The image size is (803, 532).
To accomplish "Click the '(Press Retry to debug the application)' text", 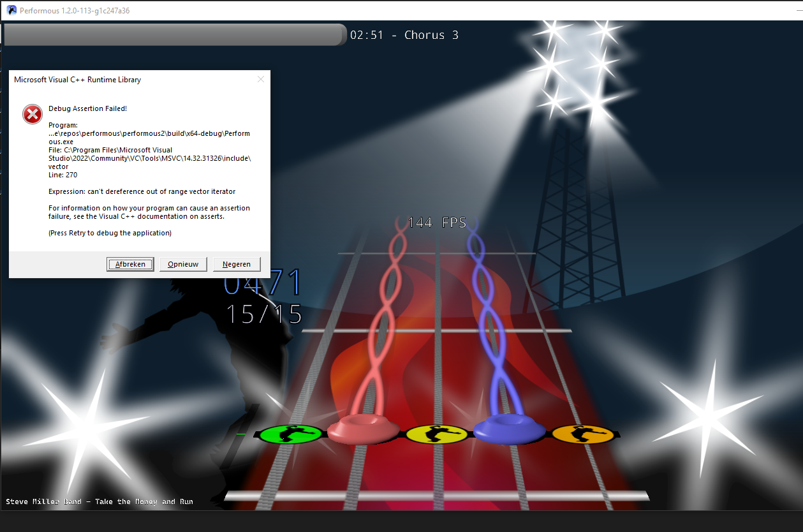I will [x=110, y=233].
